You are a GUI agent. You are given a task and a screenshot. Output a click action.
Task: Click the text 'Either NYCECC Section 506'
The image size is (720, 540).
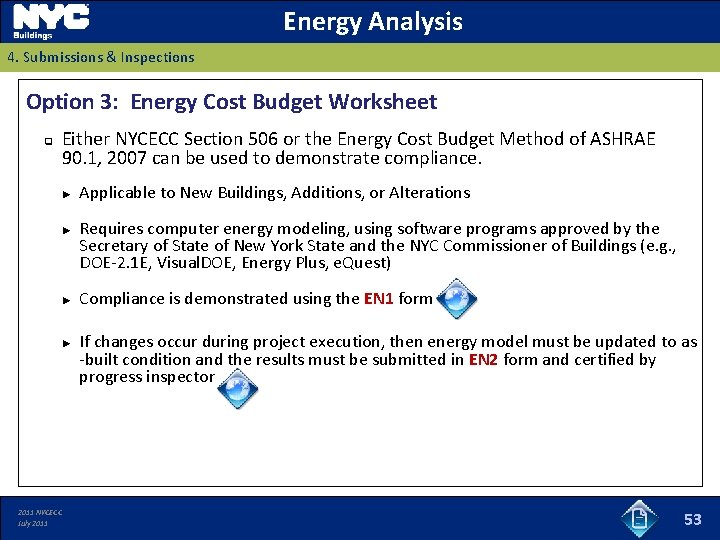pos(170,139)
